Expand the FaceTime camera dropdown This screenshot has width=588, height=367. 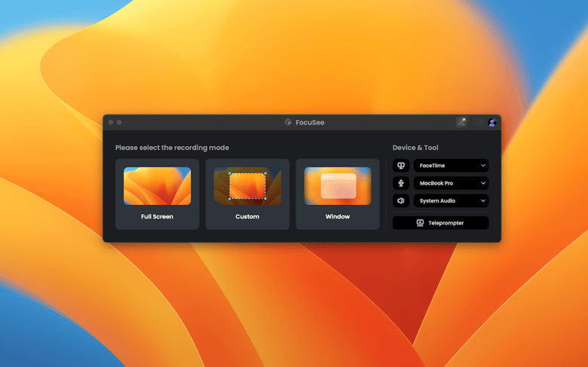coord(451,165)
